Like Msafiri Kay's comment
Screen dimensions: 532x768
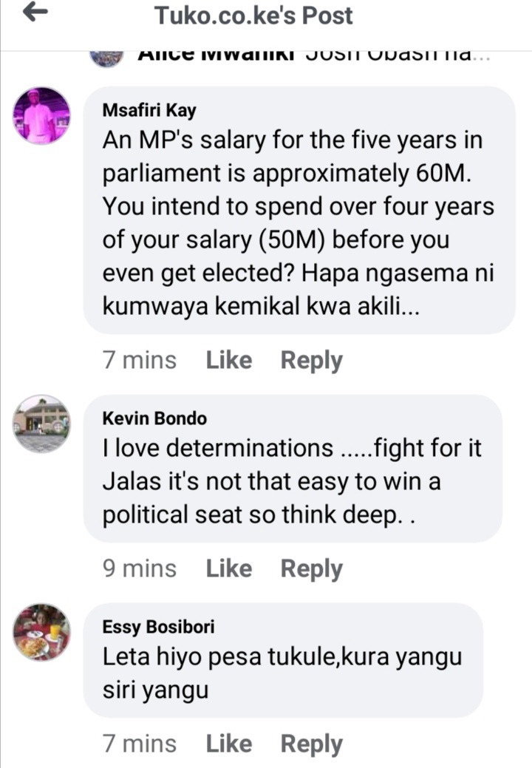tap(228, 360)
